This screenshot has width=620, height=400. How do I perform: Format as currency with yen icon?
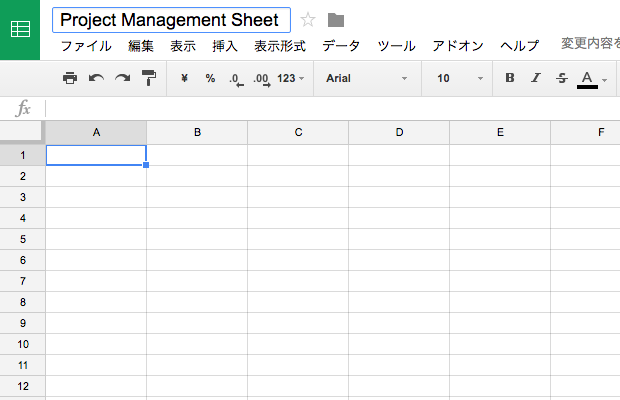tap(184, 78)
